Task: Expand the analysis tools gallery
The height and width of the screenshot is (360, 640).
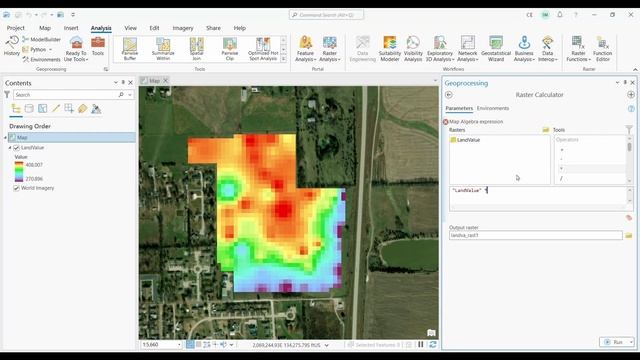Action: [x=283, y=59]
